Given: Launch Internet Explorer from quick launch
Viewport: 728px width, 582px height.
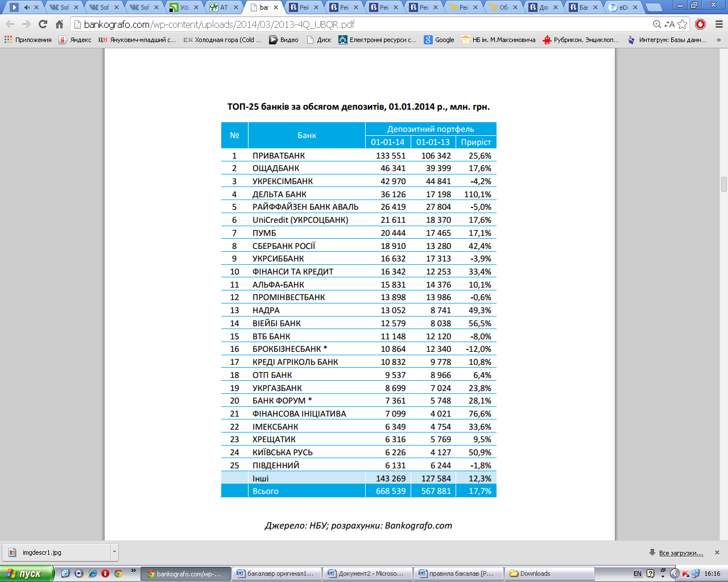Looking at the screenshot, I should point(93,573).
